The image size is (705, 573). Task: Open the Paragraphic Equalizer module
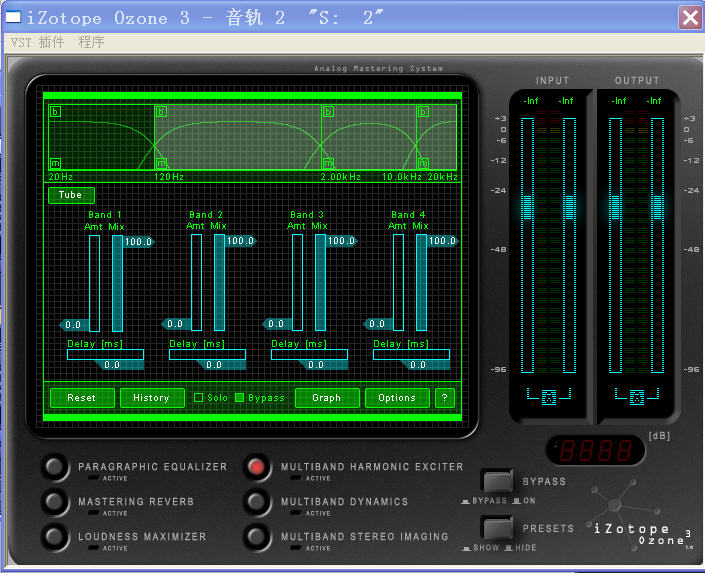[x=55, y=467]
